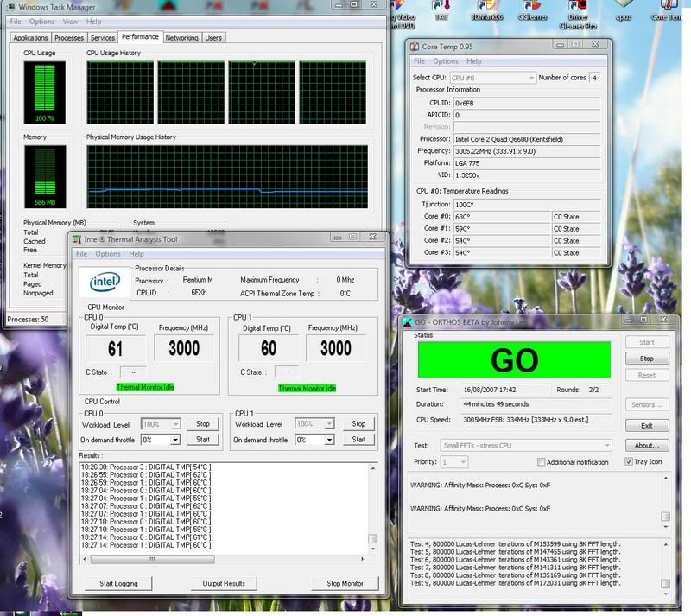Image resolution: width=691 pixels, height=616 pixels.
Task: Click the Intel logo in Thermal Analysis Tool
Action: pos(105,283)
